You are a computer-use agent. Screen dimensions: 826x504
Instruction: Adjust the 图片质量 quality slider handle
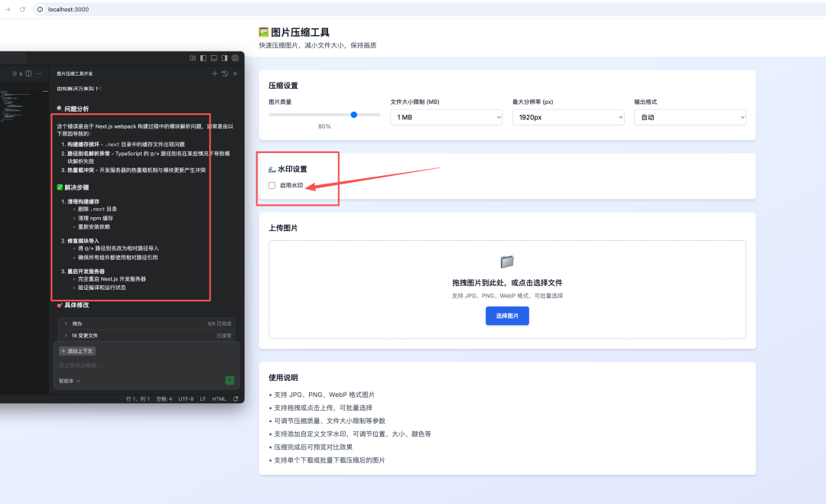[354, 114]
